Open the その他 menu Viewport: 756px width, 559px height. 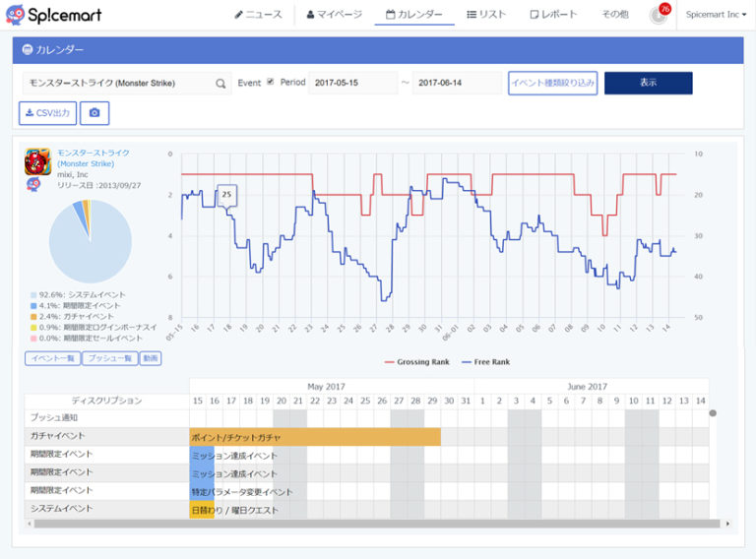615,15
